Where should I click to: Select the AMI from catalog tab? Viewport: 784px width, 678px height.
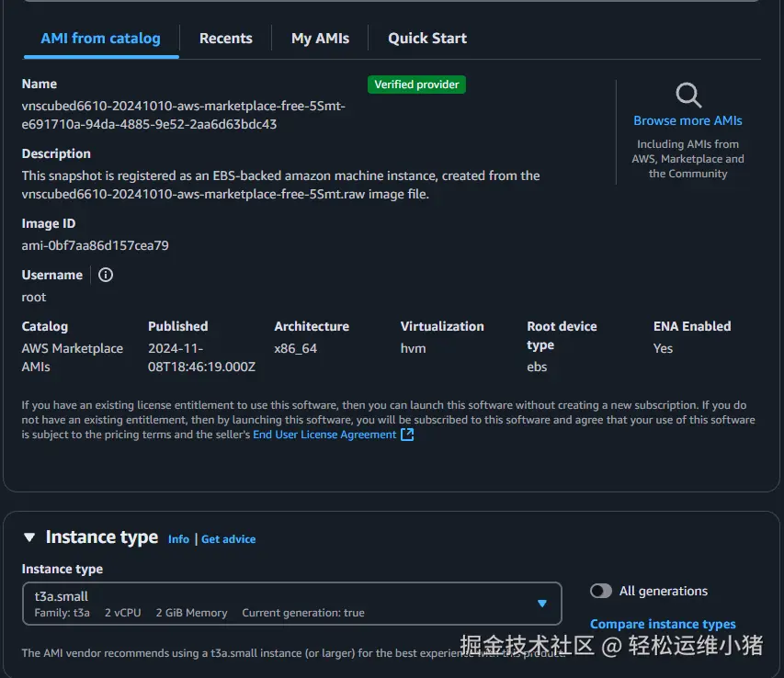[100, 39]
